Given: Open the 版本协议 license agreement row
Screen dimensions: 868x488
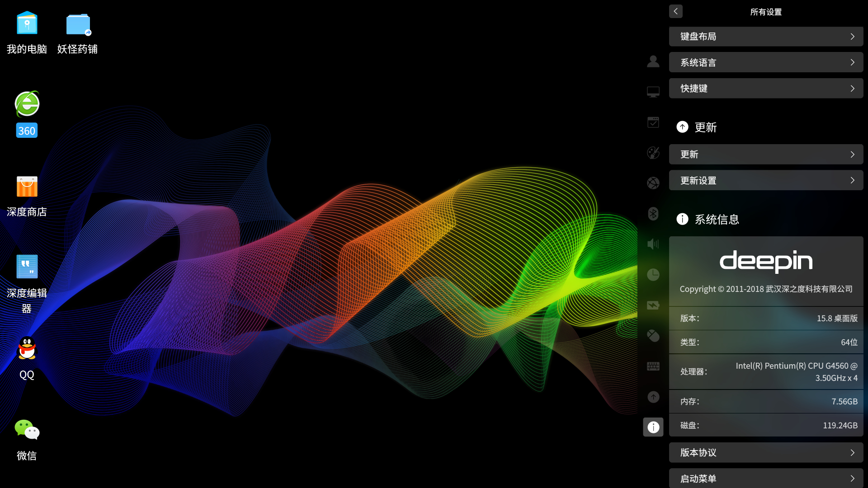Looking at the screenshot, I should (x=766, y=452).
